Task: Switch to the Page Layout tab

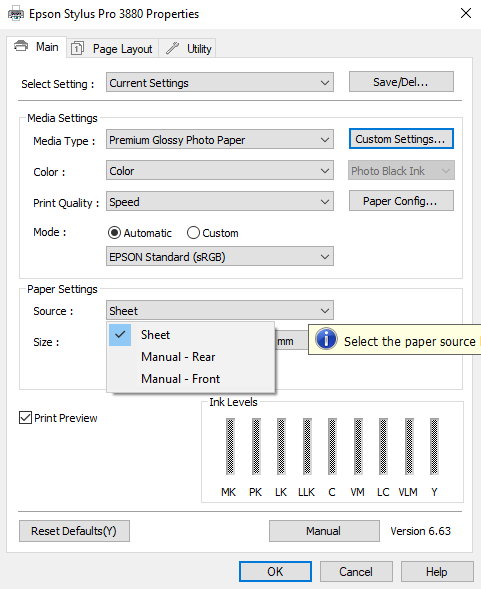Action: (x=112, y=48)
